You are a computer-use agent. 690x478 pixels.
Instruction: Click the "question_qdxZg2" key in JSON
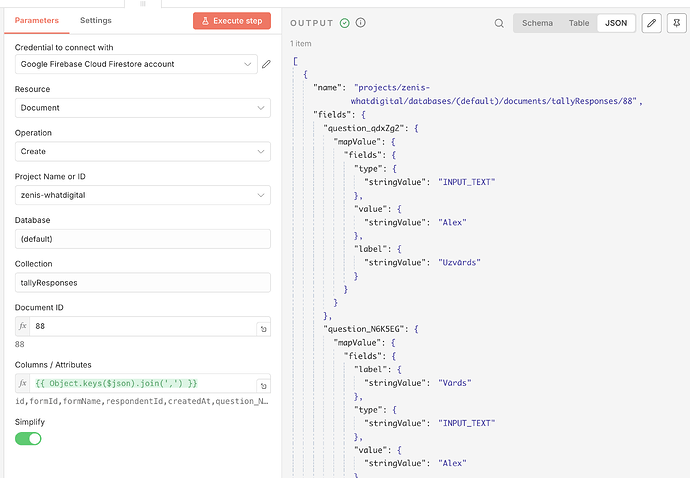pyautogui.click(x=365, y=128)
